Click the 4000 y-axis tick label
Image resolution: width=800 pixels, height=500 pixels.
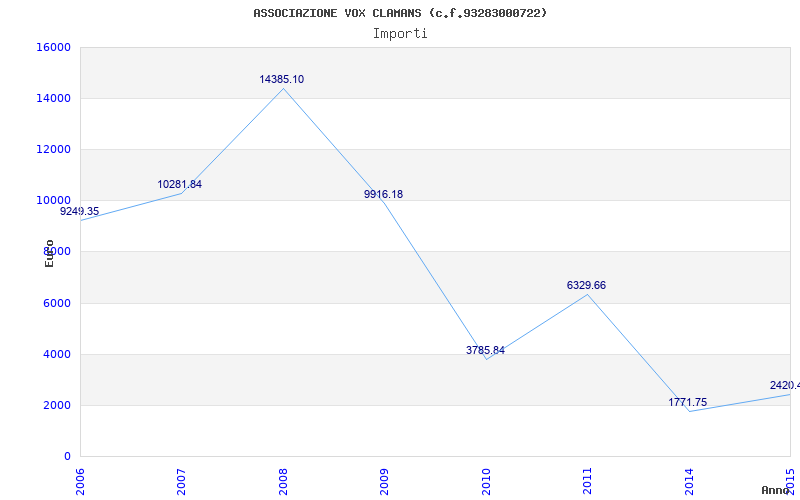pos(57,354)
